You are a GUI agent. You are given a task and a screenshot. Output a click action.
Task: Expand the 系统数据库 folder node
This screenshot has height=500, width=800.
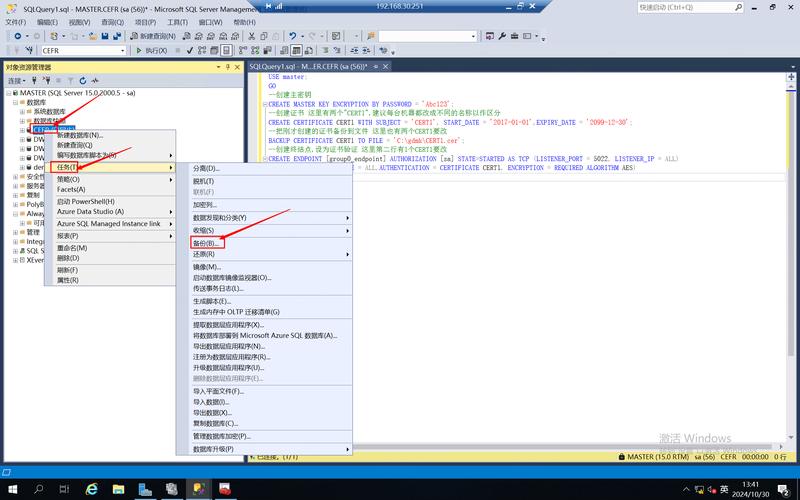click(23, 112)
